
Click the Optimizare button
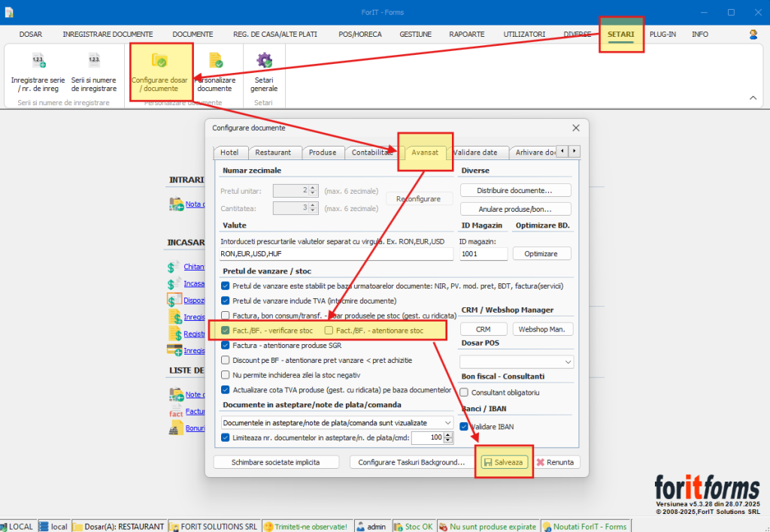[541, 254]
